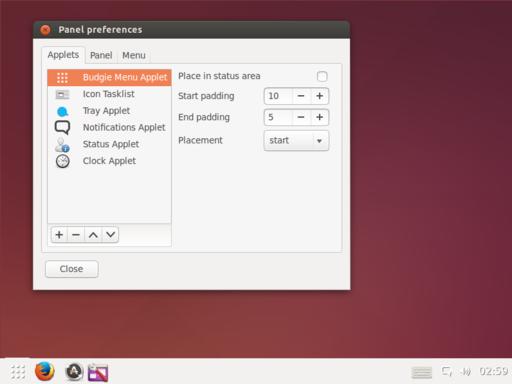Viewport: 512px width, 384px height.
Task: Decrease End padding with the minus button
Action: (301, 117)
